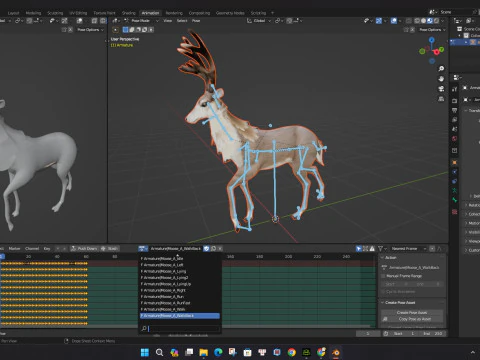Expand Pose Options dropdown in main viewport
Image resolution: width=480 pixels, height=360 pixels.
432,30
